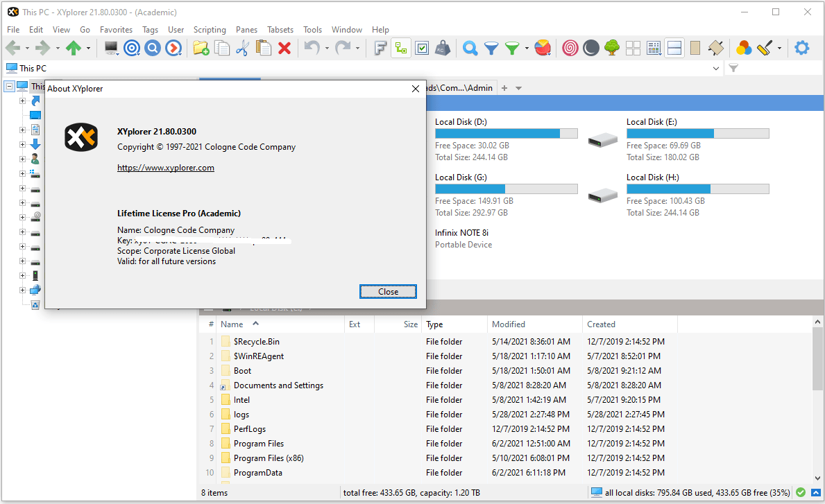Click the blue funnel Visual Filter icon
This screenshot has width=825, height=504.
pos(491,49)
